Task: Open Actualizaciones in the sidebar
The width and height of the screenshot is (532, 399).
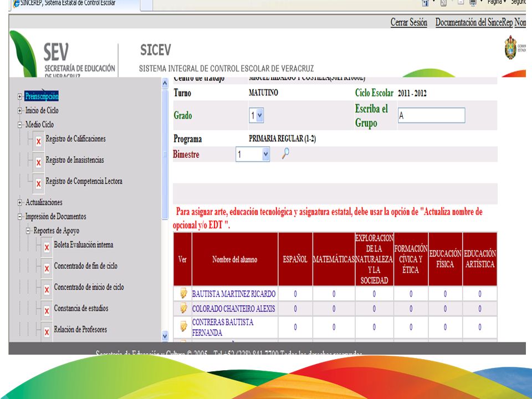Action: pyautogui.click(x=44, y=202)
